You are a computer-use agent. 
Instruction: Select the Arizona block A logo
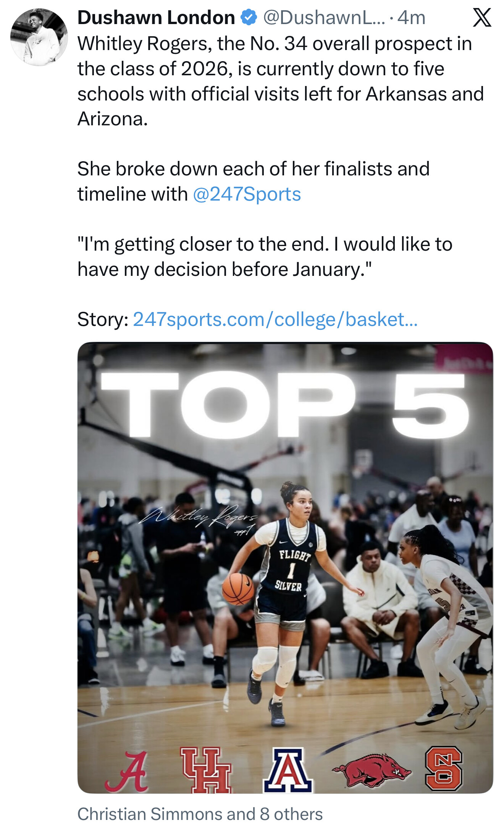288,770
